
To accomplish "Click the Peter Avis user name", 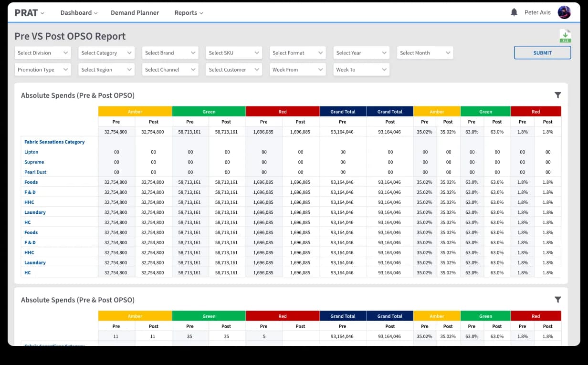I will [x=537, y=13].
